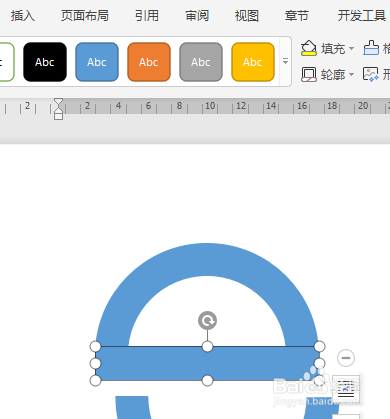Open the layout options icon beside the shape
This screenshot has width=390, height=419.
pos(346,388)
